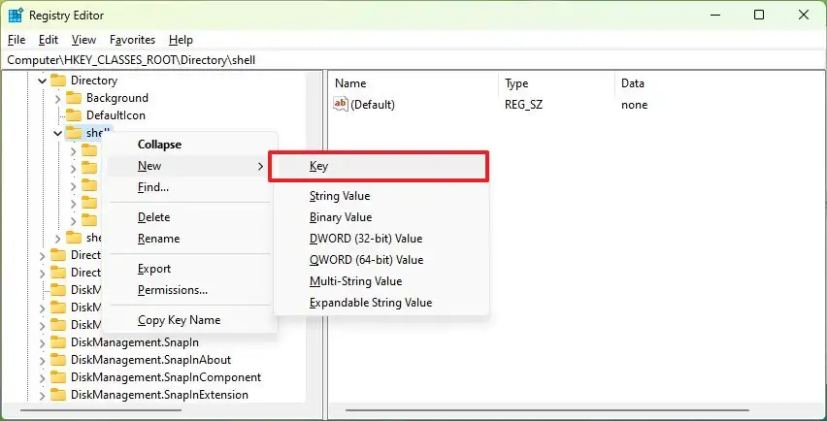Open the File menu

coord(16,40)
